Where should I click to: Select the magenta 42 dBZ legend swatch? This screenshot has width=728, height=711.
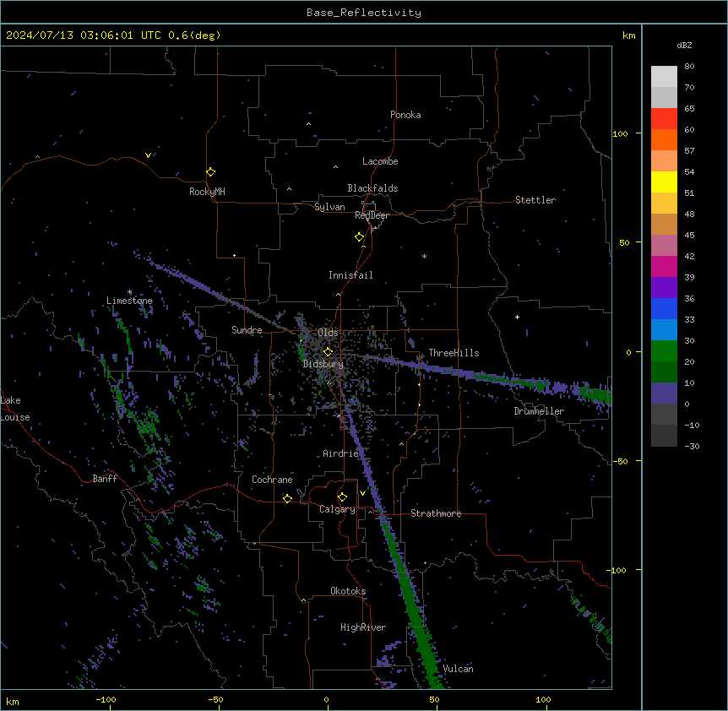pyautogui.click(x=664, y=266)
